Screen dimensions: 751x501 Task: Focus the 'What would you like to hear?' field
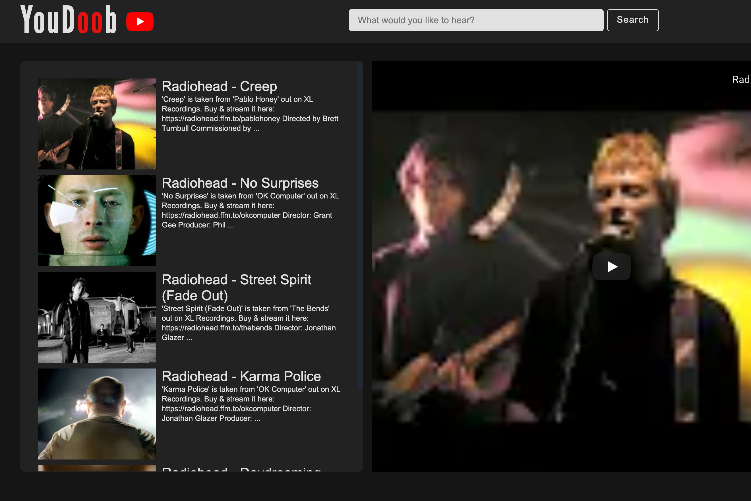(476, 20)
